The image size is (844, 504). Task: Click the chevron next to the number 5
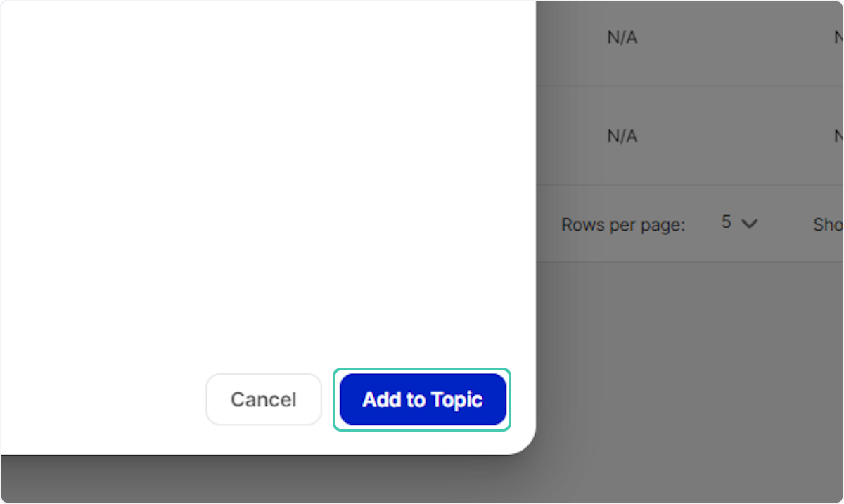tap(750, 224)
